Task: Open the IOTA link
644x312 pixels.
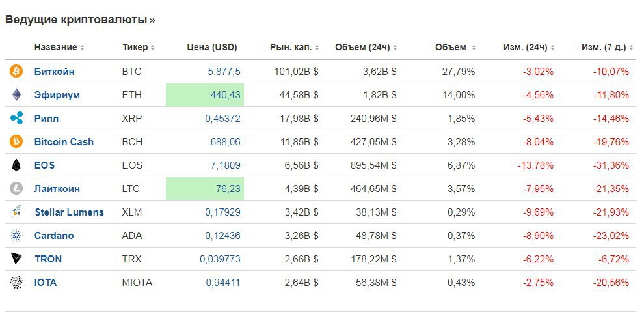Action: (x=46, y=283)
